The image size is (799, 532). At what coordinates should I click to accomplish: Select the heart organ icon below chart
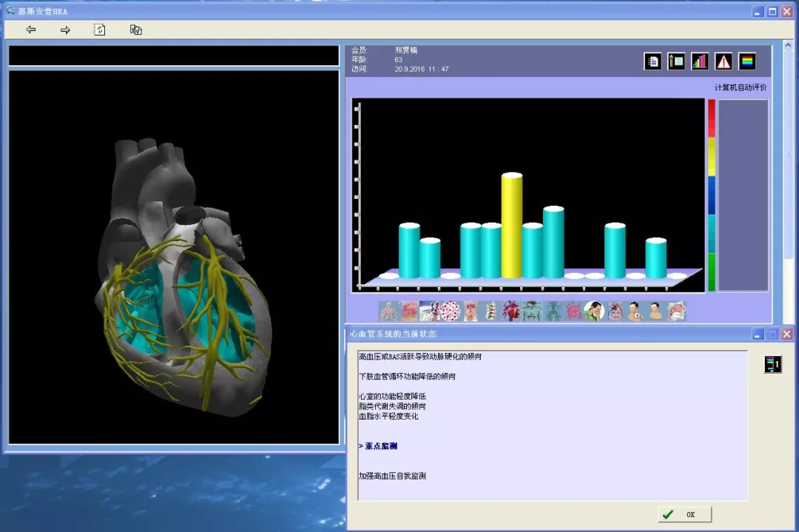tap(511, 311)
